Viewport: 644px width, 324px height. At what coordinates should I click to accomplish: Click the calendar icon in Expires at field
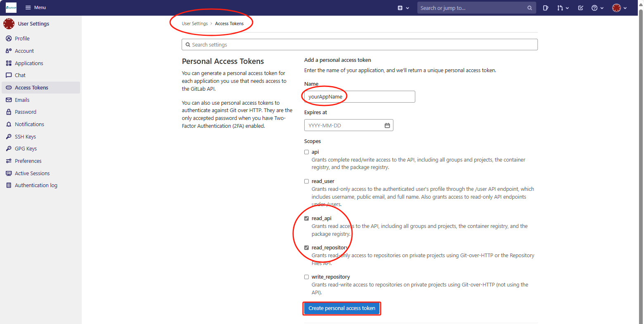pos(387,125)
